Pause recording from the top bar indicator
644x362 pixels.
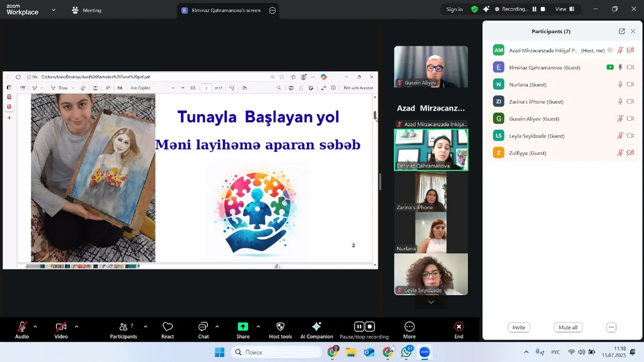point(535,9)
